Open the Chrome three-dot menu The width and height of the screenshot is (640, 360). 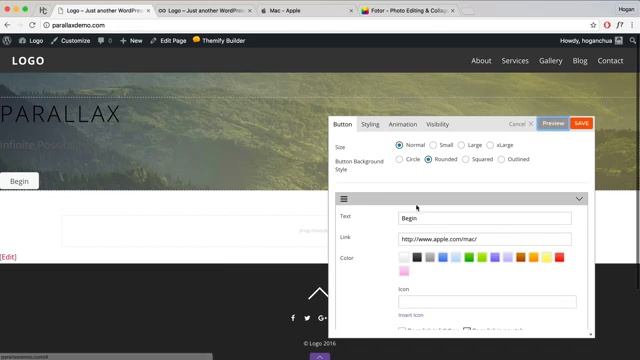632,25
